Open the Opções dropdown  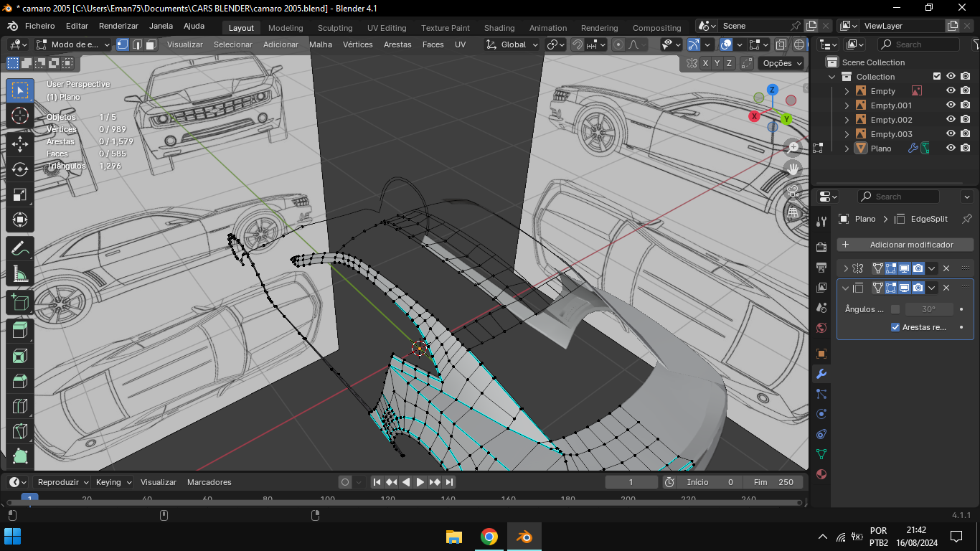pyautogui.click(x=781, y=63)
